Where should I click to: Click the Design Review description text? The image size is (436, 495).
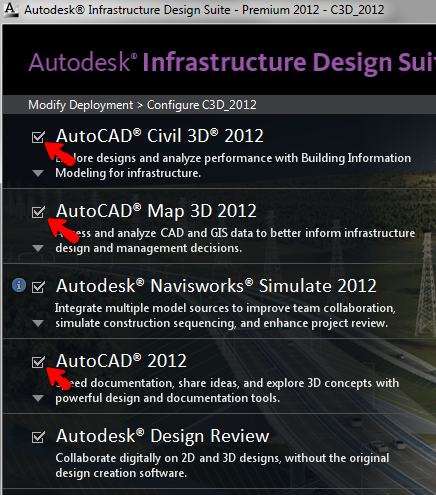(x=222, y=465)
